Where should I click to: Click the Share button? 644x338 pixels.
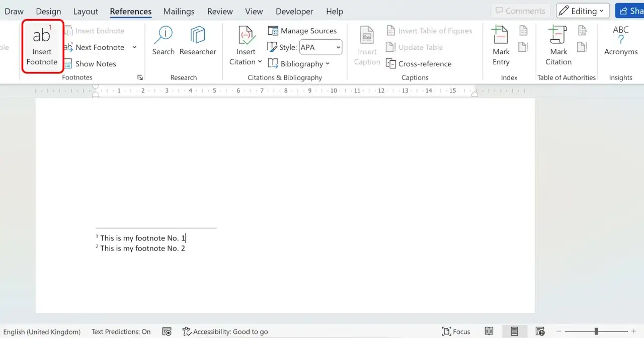click(x=630, y=11)
